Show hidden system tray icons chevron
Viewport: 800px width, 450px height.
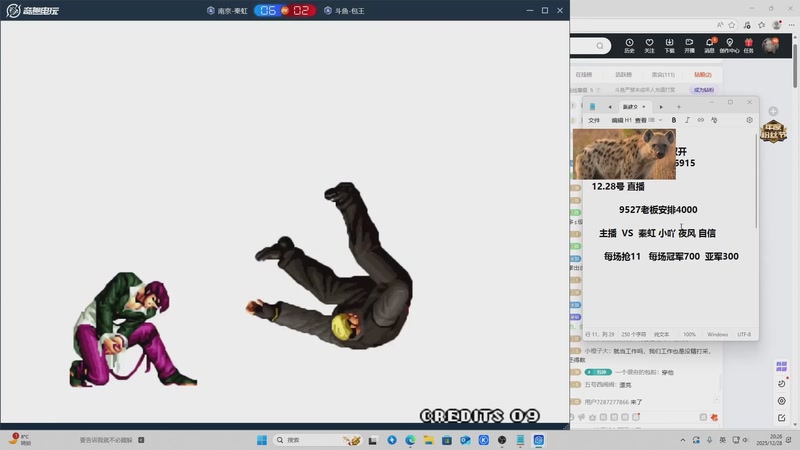pyautogui.click(x=683, y=440)
